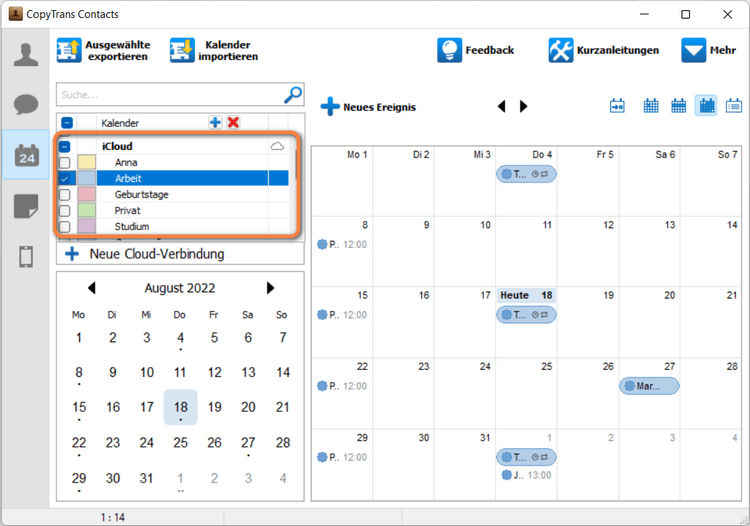Select the Studium calendar row
750x526 pixels.
[x=182, y=226]
